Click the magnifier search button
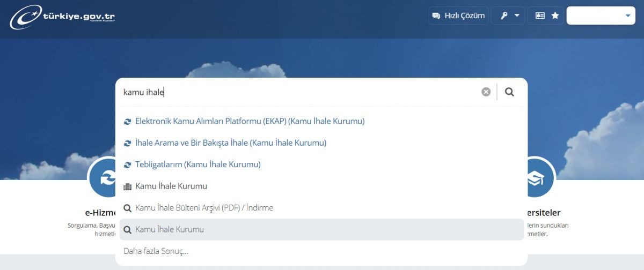644x270 pixels. click(509, 92)
